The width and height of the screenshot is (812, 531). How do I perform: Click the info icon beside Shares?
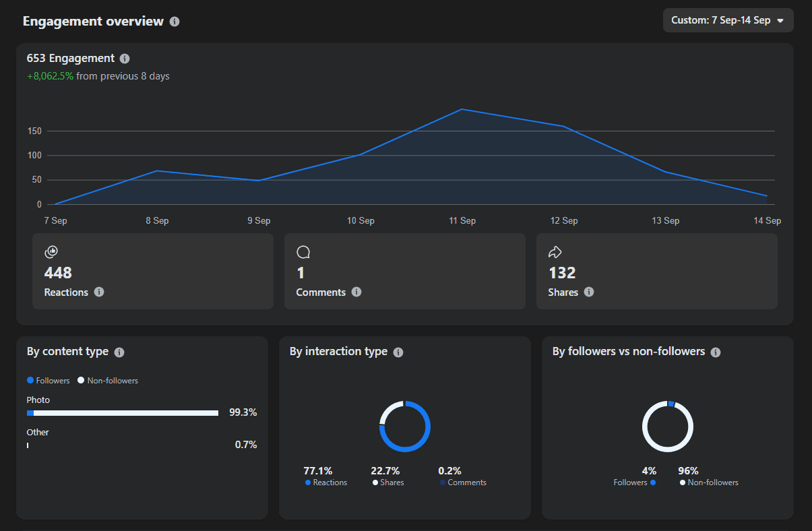click(x=589, y=292)
